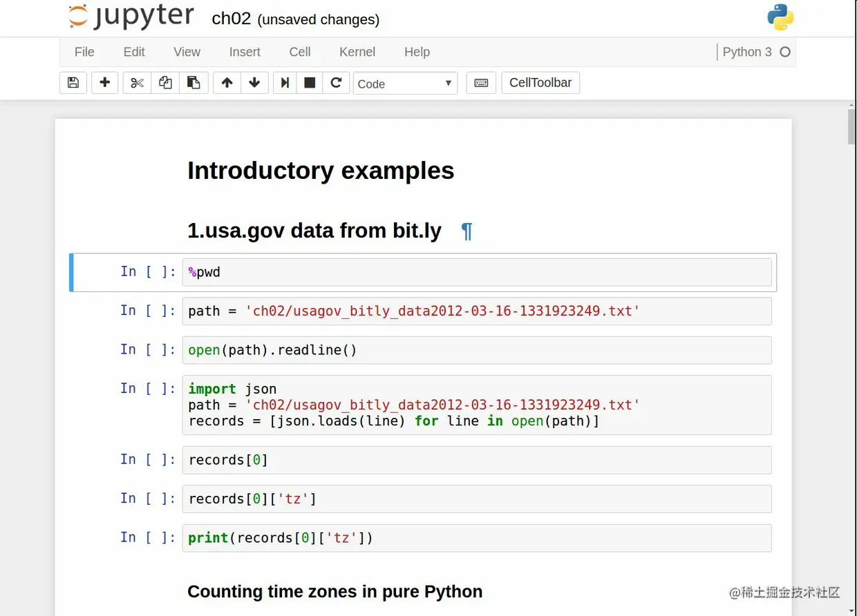The width and height of the screenshot is (857, 616).
Task: Open the cell type Code dropdown
Action: 405,84
